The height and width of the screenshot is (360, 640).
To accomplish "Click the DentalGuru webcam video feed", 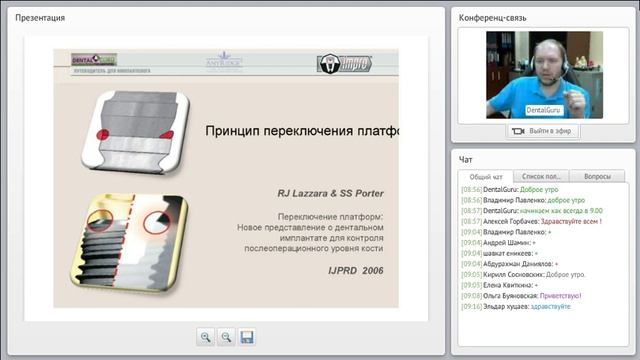I will point(544,75).
